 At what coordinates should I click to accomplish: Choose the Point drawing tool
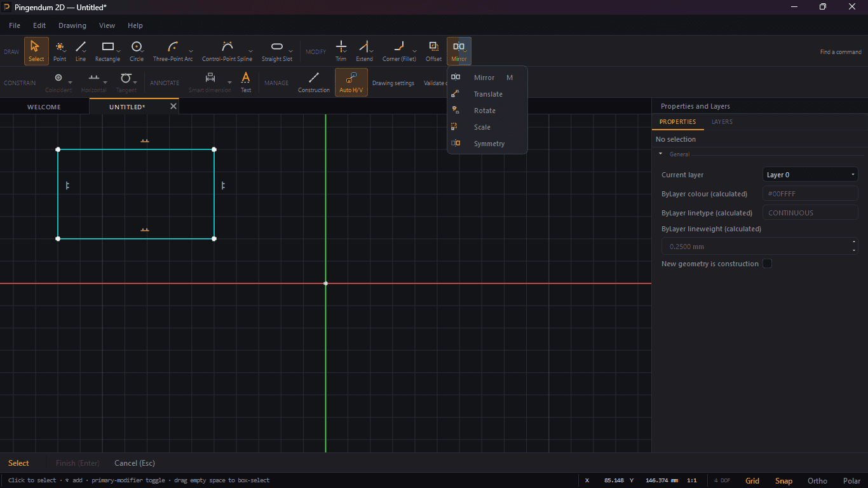click(60, 51)
